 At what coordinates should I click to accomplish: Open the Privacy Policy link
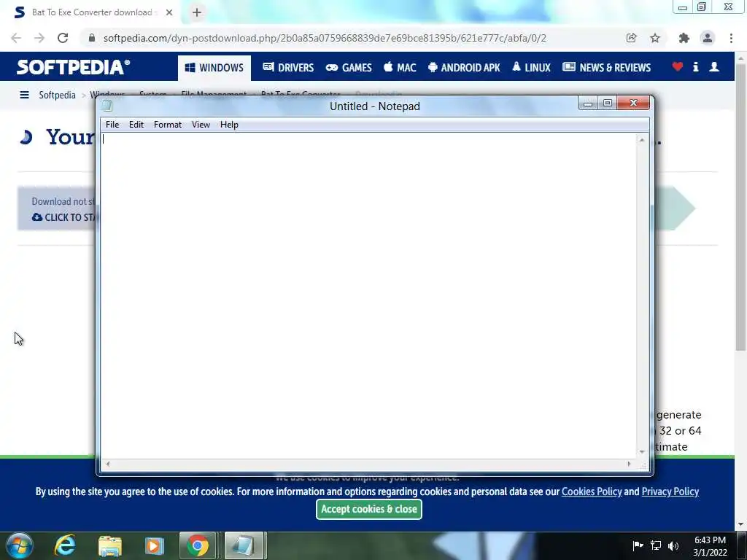click(x=670, y=491)
